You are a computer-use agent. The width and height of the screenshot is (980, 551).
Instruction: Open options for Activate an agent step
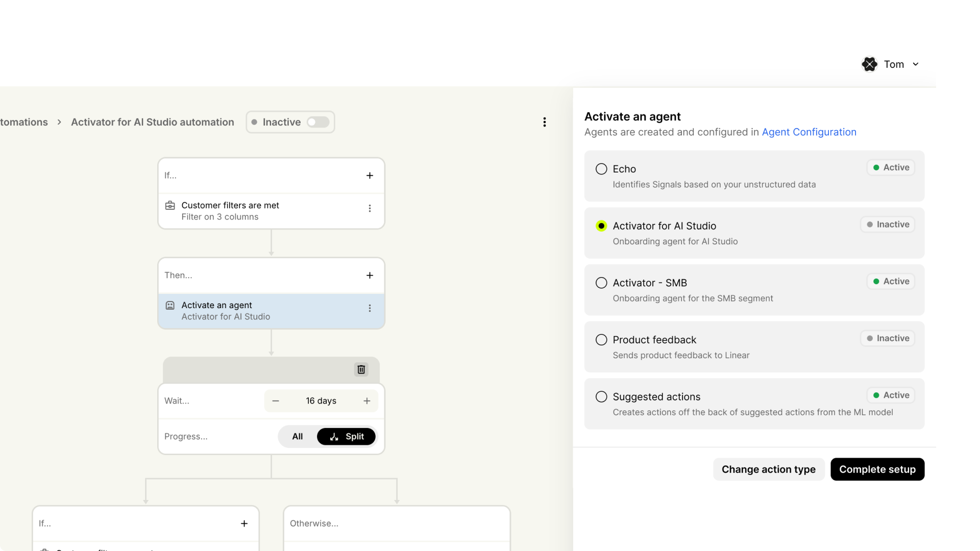pos(370,308)
